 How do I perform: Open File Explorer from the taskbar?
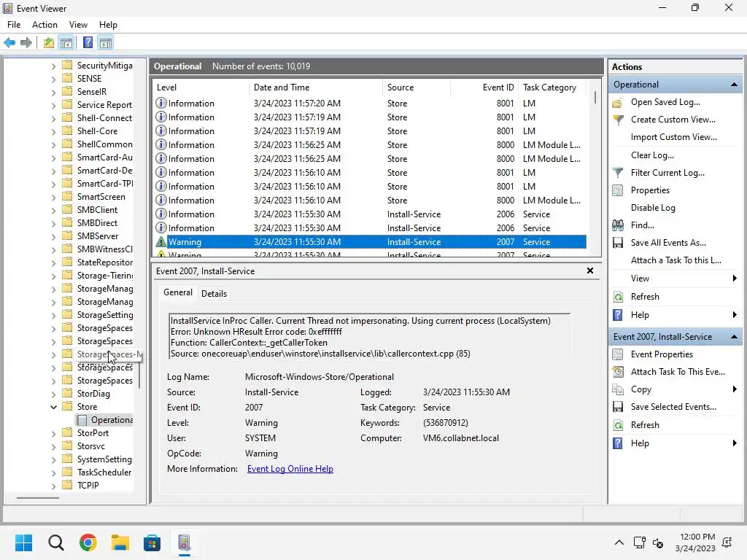pyautogui.click(x=120, y=542)
